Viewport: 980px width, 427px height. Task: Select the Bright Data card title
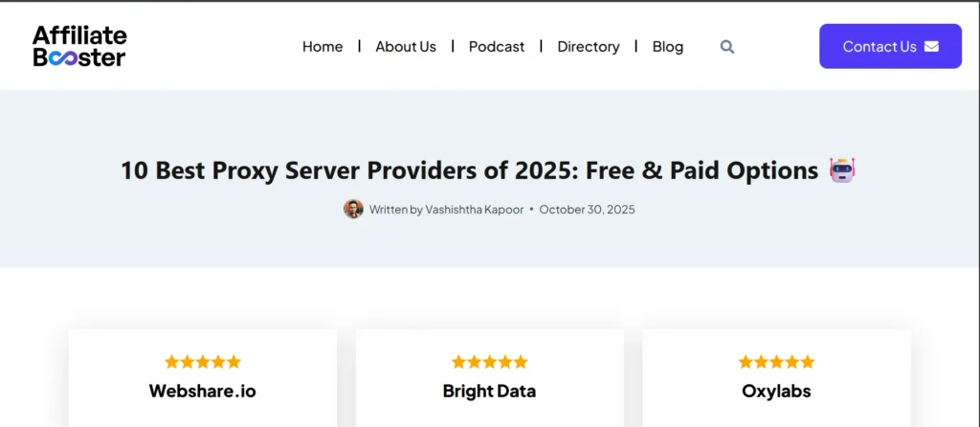(x=489, y=392)
